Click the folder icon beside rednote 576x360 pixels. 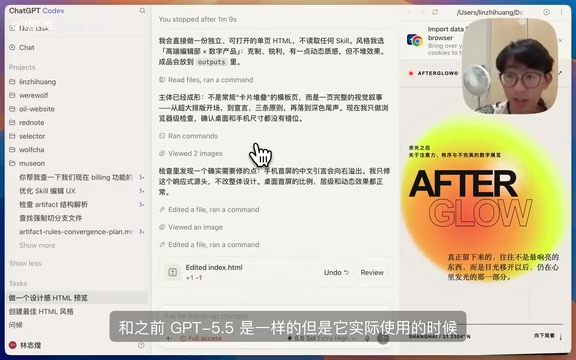[x=12, y=122]
